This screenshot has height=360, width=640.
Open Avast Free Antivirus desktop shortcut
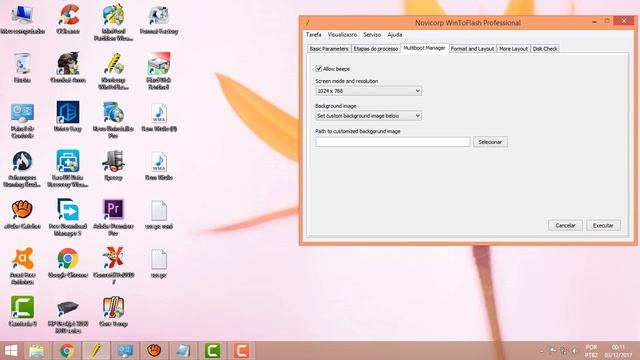22,266
